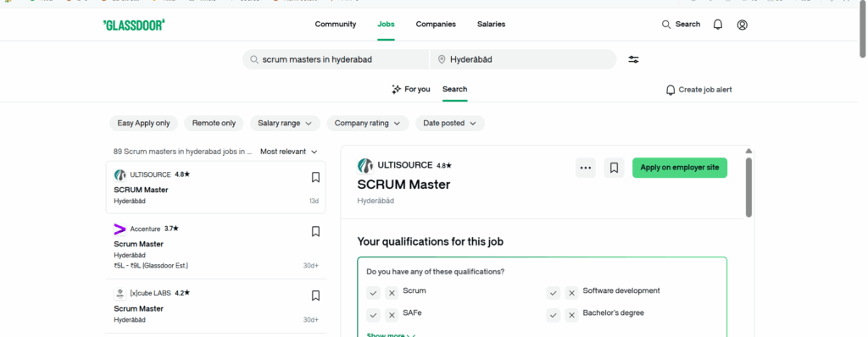Click the ULTISOURCE logo in job details
The image size is (868, 337).
pos(365,165)
